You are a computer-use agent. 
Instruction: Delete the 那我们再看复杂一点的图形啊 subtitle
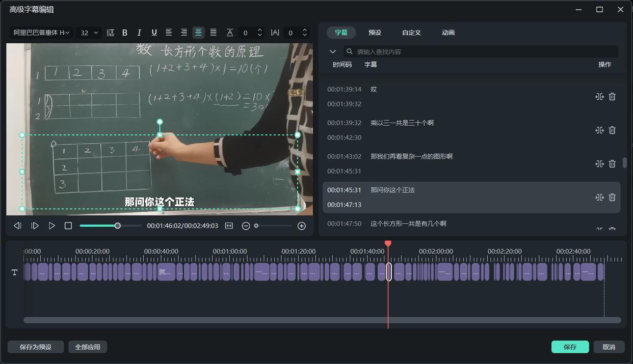click(x=612, y=164)
